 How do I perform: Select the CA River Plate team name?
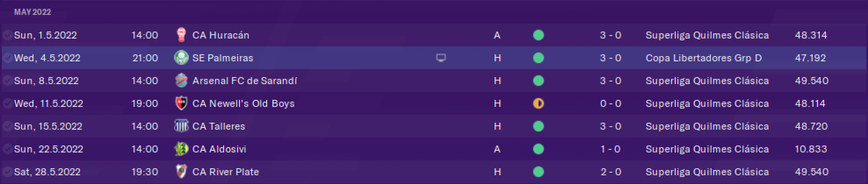tap(225, 172)
